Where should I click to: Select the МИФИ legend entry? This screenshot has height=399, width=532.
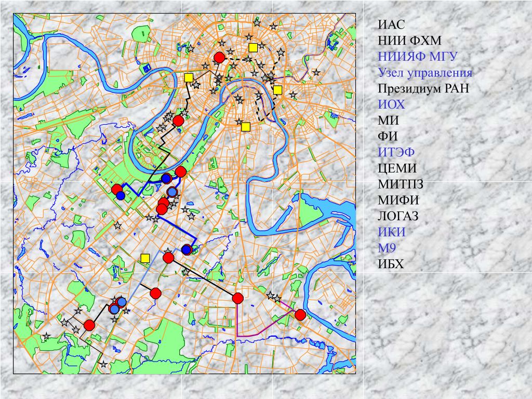point(398,200)
